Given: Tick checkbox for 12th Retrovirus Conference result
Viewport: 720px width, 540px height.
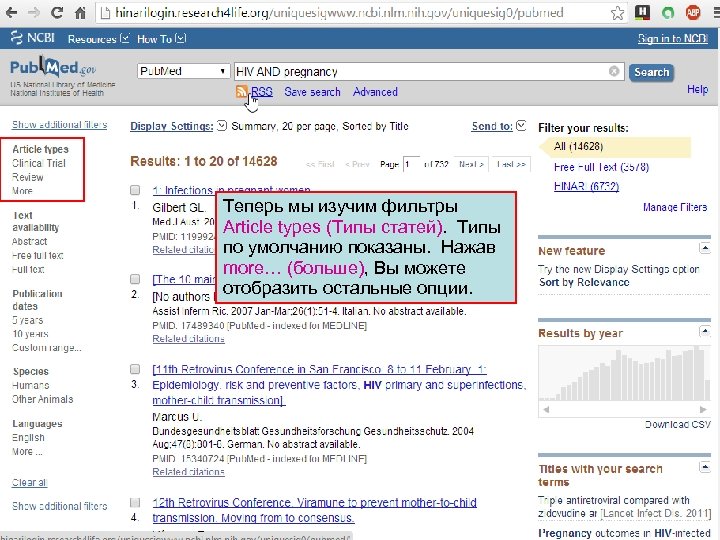Looking at the screenshot, I should coord(135,502).
